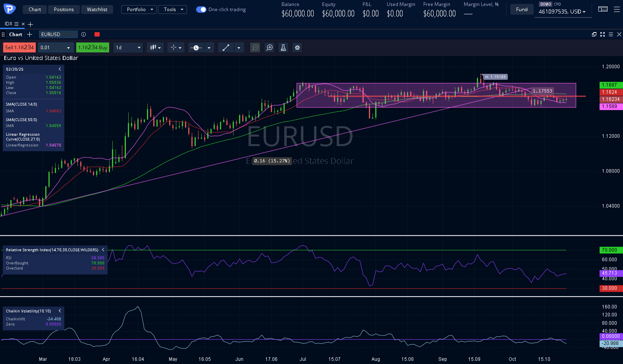This screenshot has height=364, width=623.
Task: Collapse the Chaikin Volatility legend
Action: pyautogui.click(x=60, y=311)
